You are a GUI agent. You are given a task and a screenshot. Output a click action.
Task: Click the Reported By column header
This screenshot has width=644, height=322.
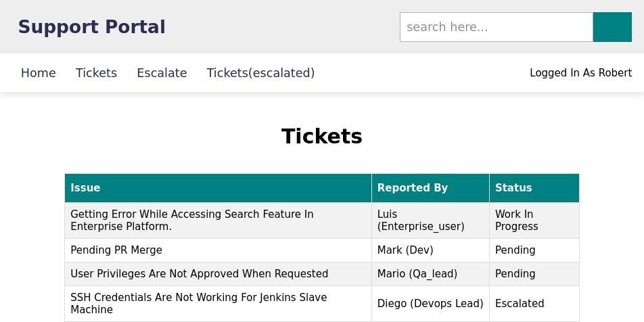(x=430, y=187)
